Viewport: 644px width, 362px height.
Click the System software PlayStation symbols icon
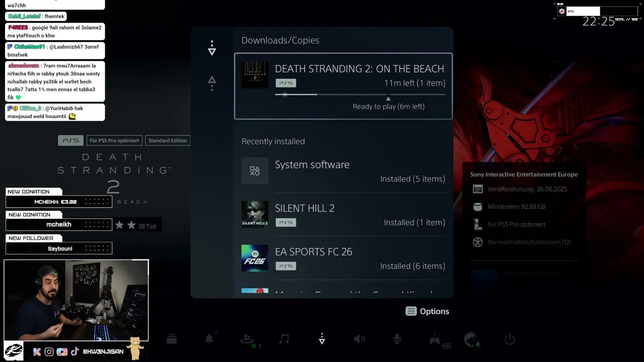coord(255,171)
